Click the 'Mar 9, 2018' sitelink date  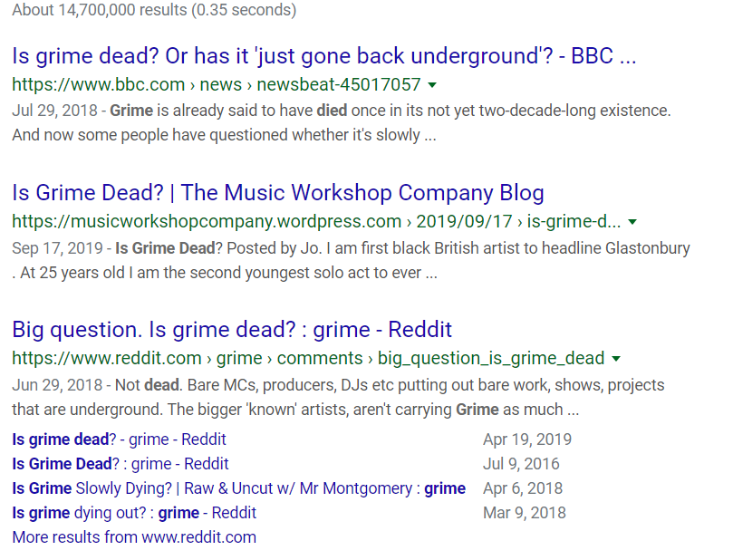point(524,513)
